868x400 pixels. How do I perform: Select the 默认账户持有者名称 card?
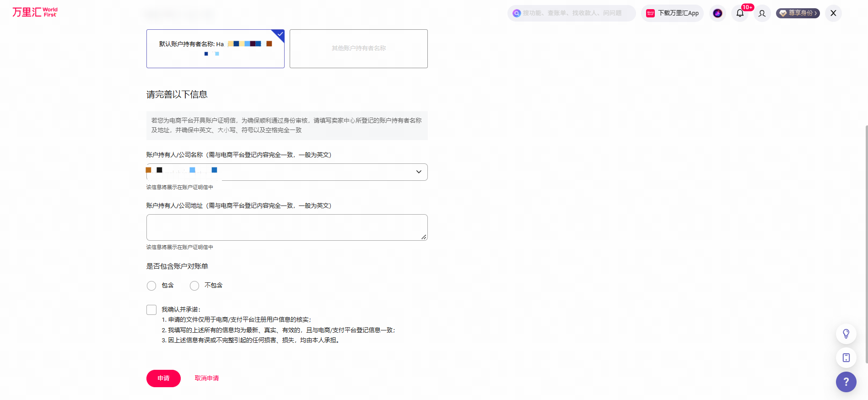(x=216, y=49)
